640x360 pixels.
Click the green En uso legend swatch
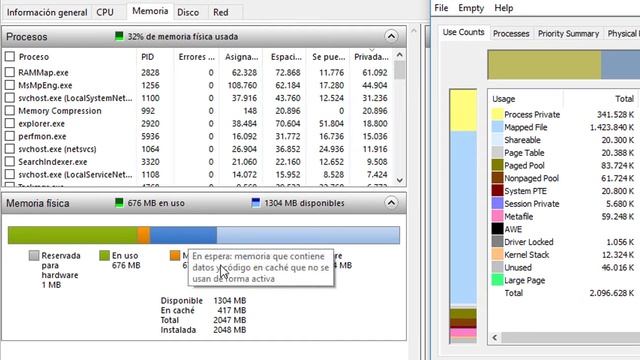tap(104, 256)
